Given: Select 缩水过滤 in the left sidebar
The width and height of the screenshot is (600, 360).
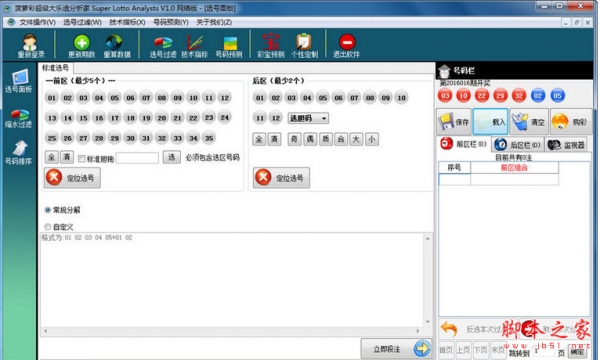Looking at the screenshot, I should (x=19, y=118).
